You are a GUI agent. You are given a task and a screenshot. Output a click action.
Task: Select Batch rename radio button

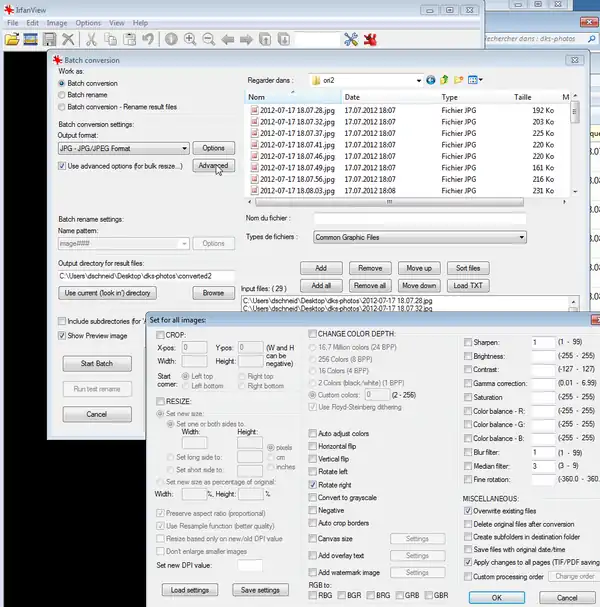tap(62, 96)
